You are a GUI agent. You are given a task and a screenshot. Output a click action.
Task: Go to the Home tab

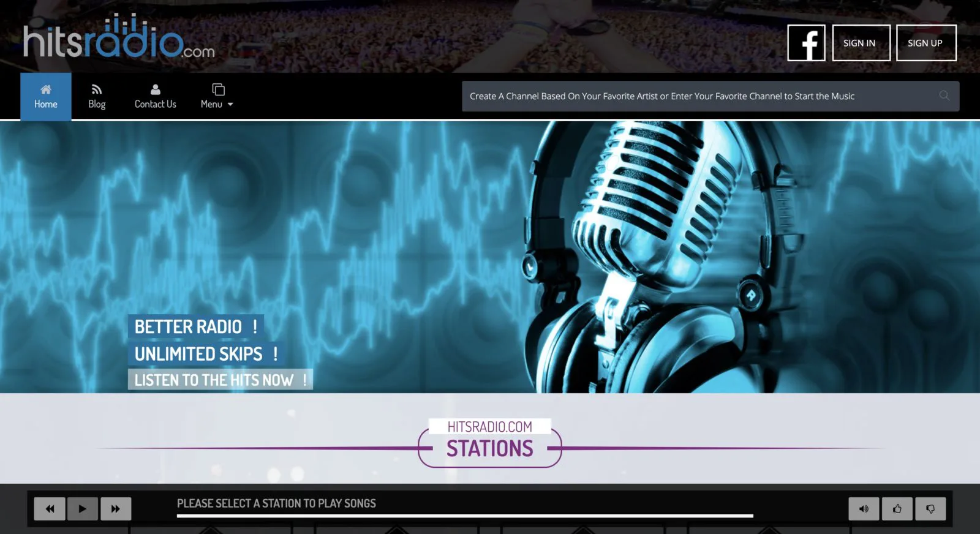click(46, 97)
